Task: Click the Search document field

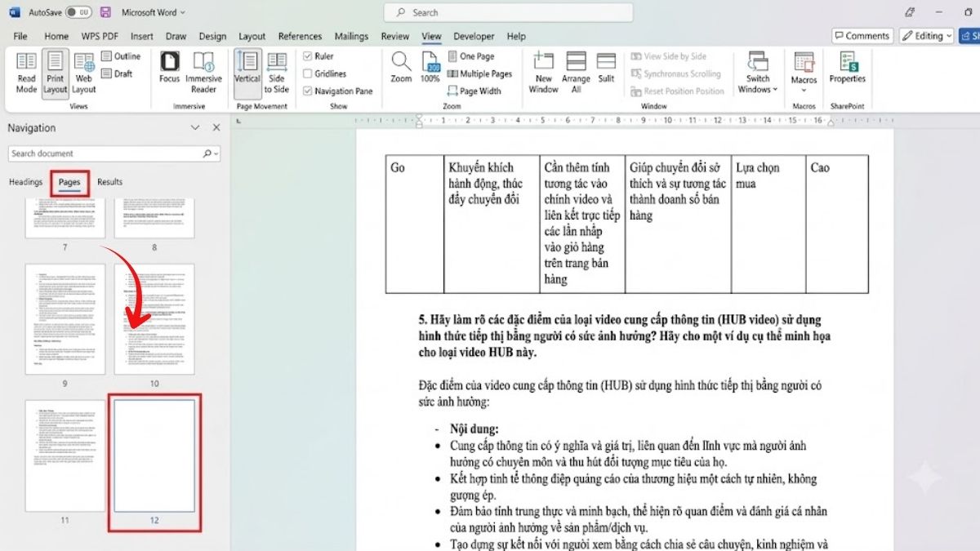Action: coord(114,153)
